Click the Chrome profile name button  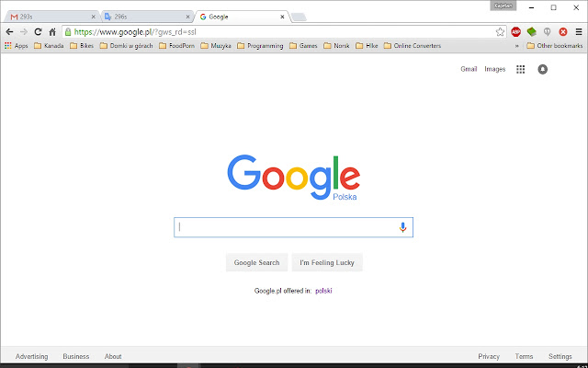click(503, 6)
